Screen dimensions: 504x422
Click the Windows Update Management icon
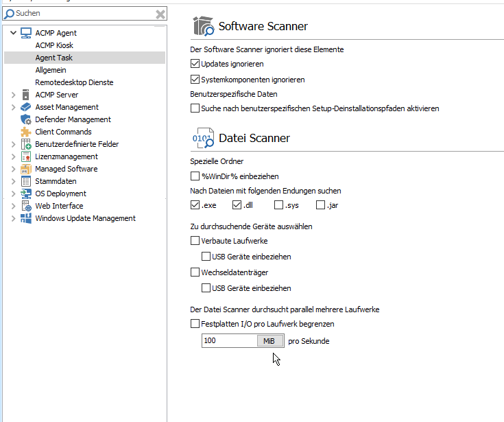[x=26, y=218]
